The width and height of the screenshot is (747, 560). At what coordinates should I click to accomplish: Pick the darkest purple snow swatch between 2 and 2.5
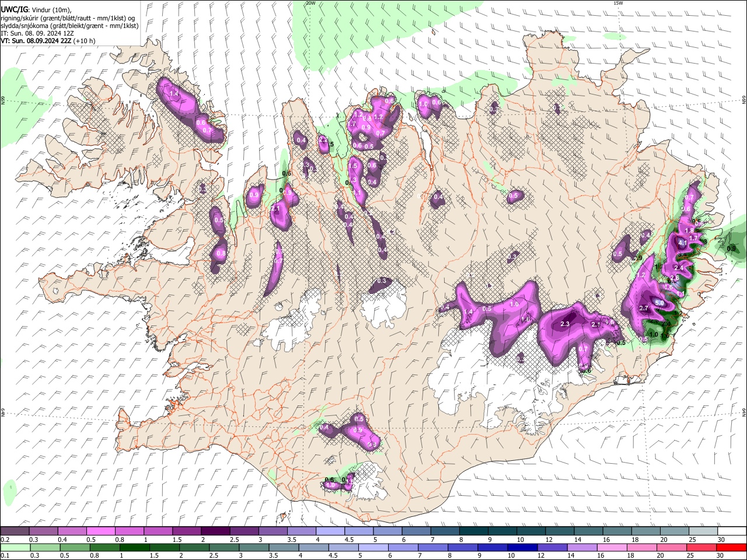coord(215,531)
